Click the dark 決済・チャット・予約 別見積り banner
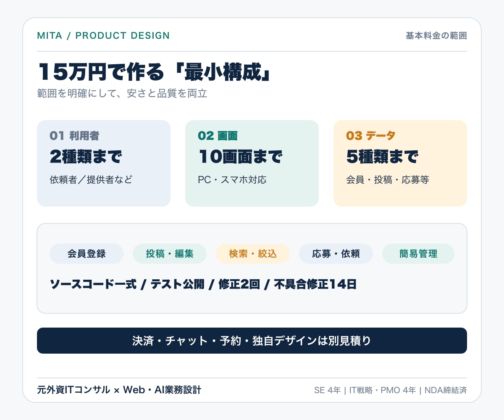Image resolution: width=504 pixels, height=420 pixels. click(x=252, y=341)
